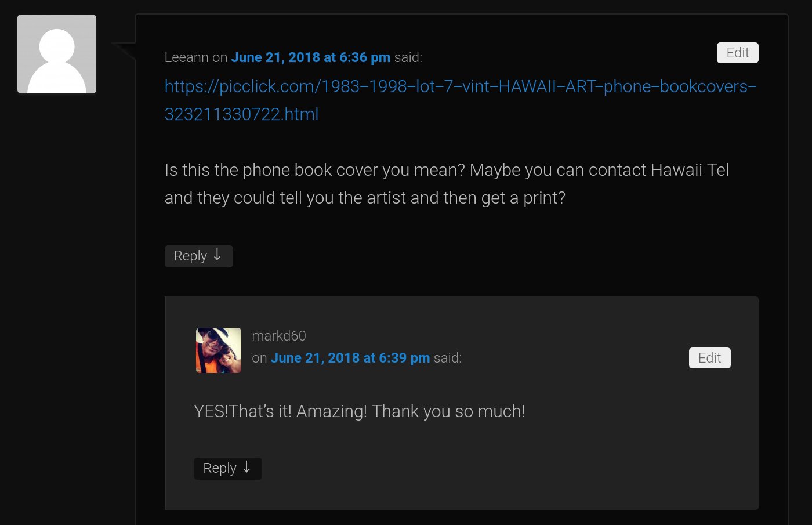Click markd60's profile photo avatar

click(x=219, y=350)
